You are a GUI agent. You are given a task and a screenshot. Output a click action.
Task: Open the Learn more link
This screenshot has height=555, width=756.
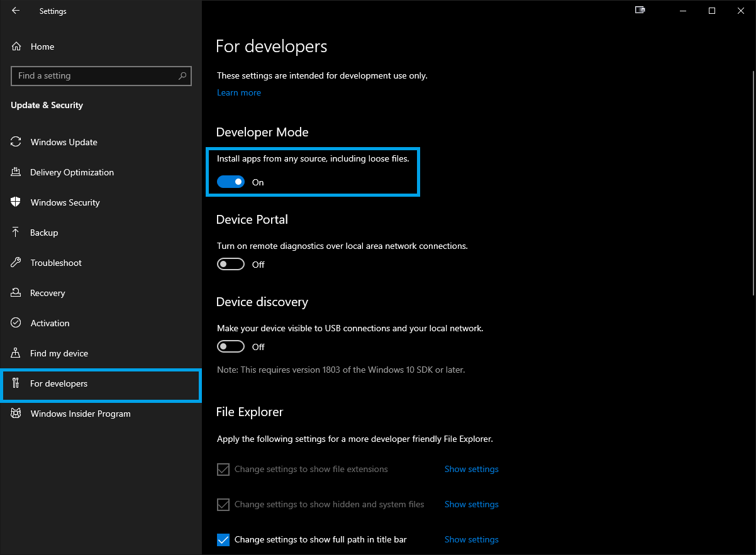[239, 92]
